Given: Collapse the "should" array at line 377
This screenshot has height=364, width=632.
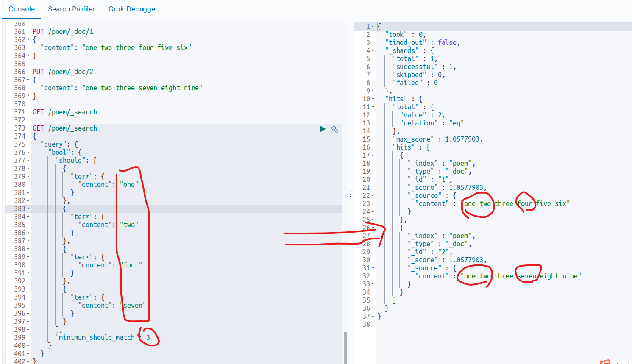Looking at the screenshot, I should (x=28, y=161).
